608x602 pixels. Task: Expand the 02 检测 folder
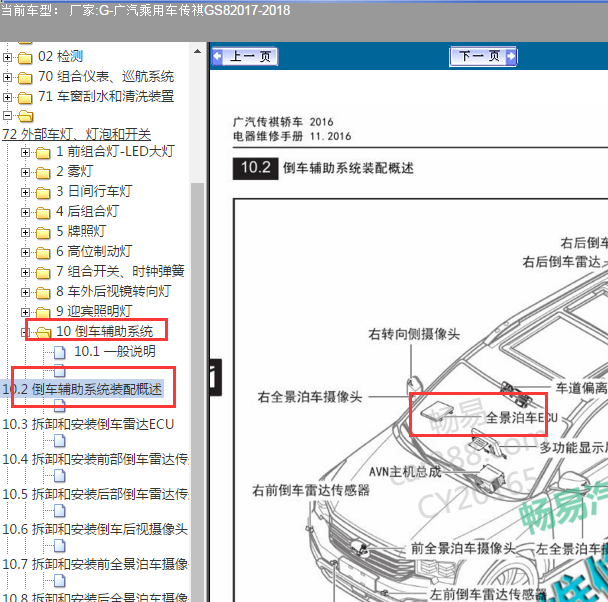7,57
